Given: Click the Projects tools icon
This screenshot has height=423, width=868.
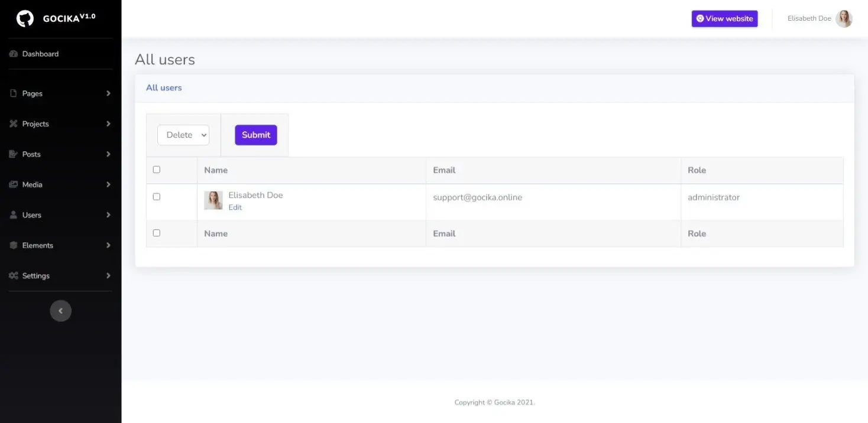Looking at the screenshot, I should (14, 123).
